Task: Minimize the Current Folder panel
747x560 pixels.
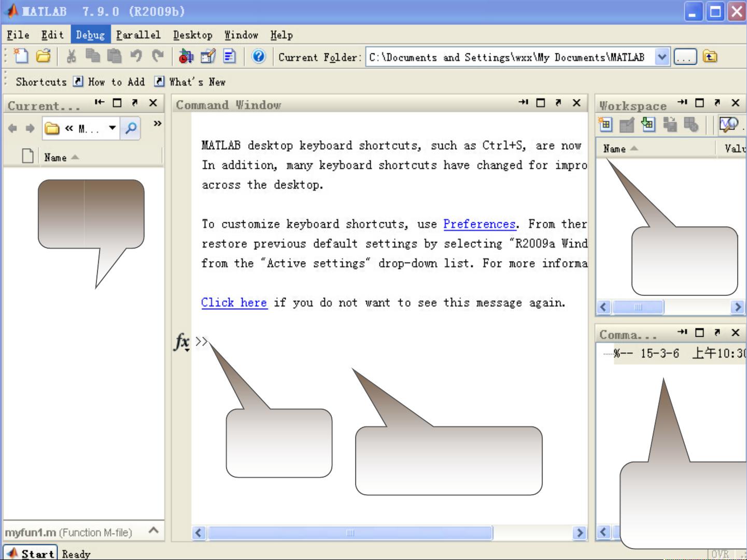Action: tap(99, 103)
